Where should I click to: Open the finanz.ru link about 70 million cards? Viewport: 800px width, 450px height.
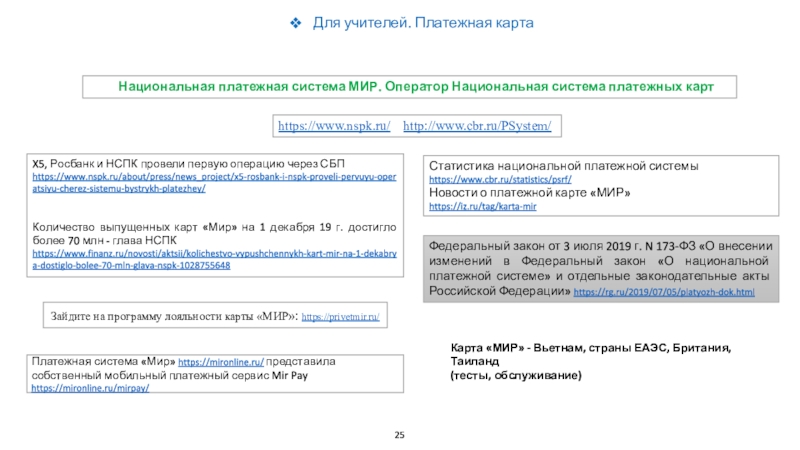214,260
